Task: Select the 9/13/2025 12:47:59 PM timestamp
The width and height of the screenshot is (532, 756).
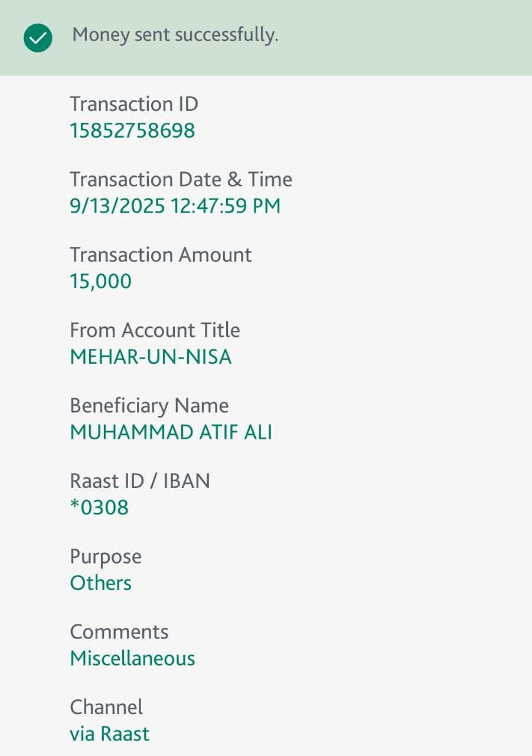Action: (175, 206)
